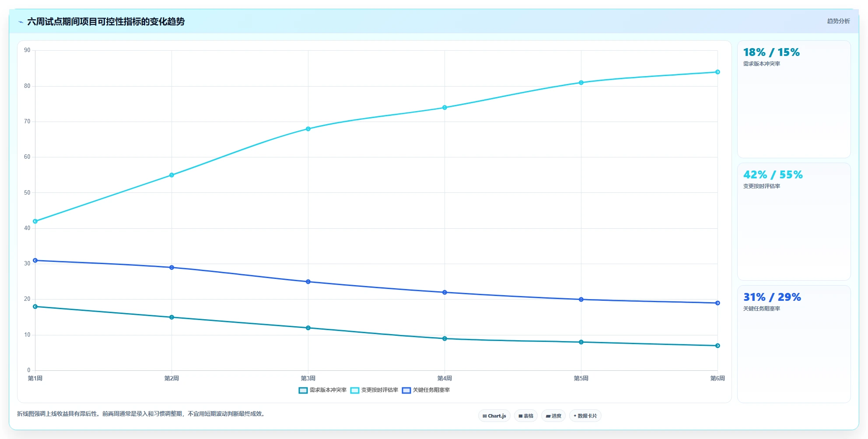
Task: Click the 需求版本冲突率 point at 第5周
Action: (581, 342)
